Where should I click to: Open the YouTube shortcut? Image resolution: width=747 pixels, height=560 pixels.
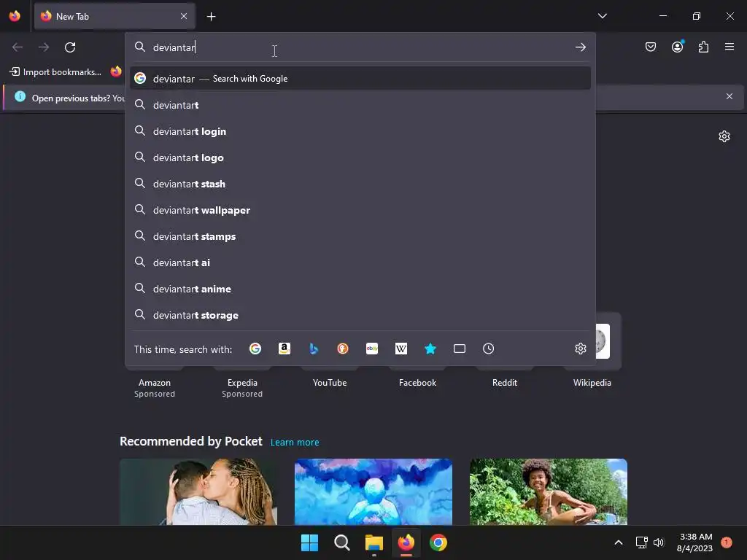pos(330,383)
